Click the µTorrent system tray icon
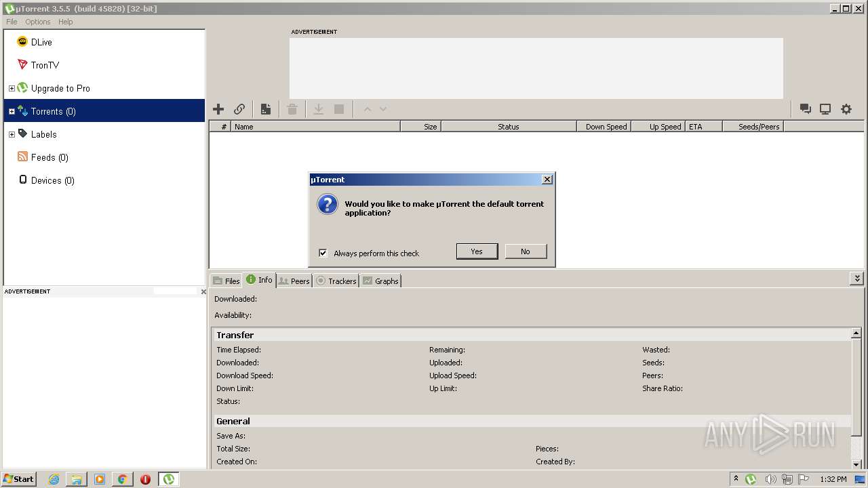This screenshot has height=488, width=868. [x=751, y=479]
